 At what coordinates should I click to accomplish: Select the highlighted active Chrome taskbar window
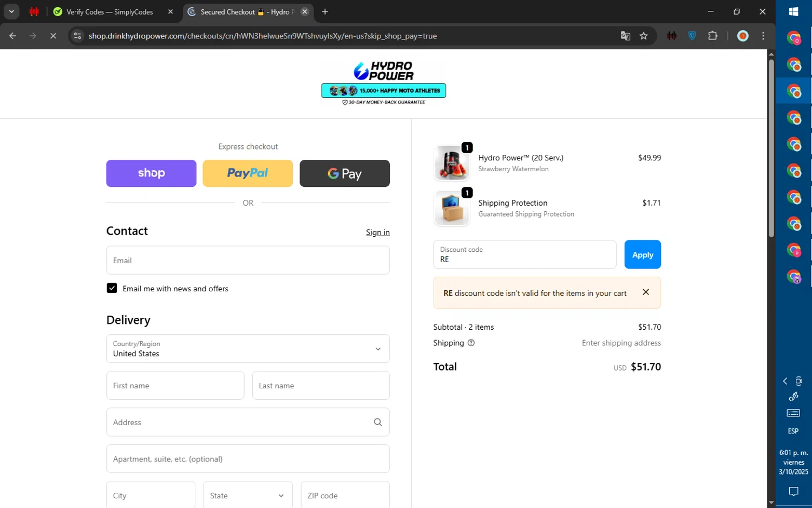tap(794, 90)
